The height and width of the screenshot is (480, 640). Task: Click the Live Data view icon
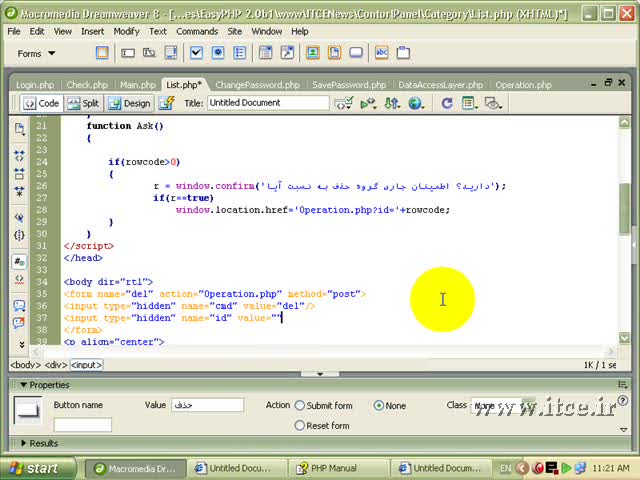point(167,103)
